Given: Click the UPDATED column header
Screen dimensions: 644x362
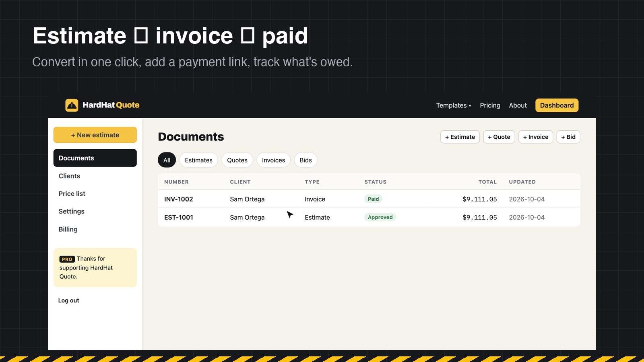Looking at the screenshot, I should click(x=522, y=182).
